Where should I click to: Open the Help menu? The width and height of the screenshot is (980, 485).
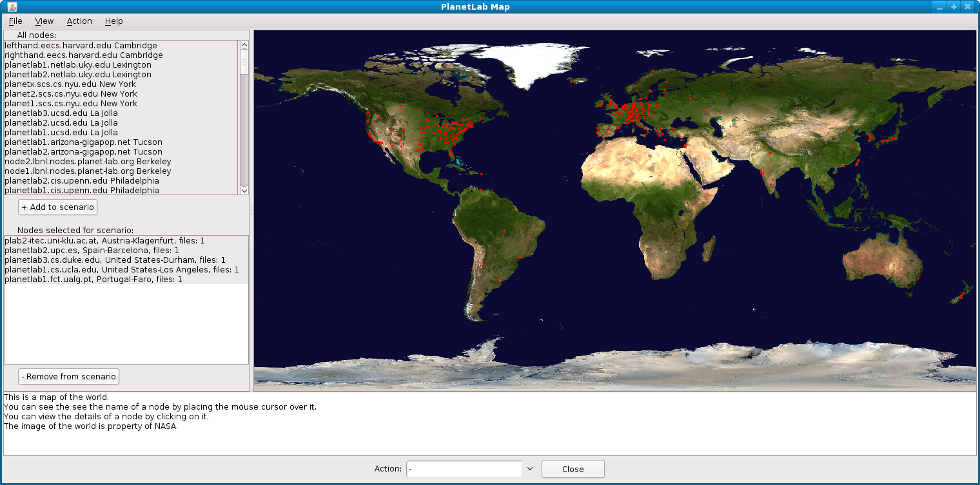(x=113, y=21)
